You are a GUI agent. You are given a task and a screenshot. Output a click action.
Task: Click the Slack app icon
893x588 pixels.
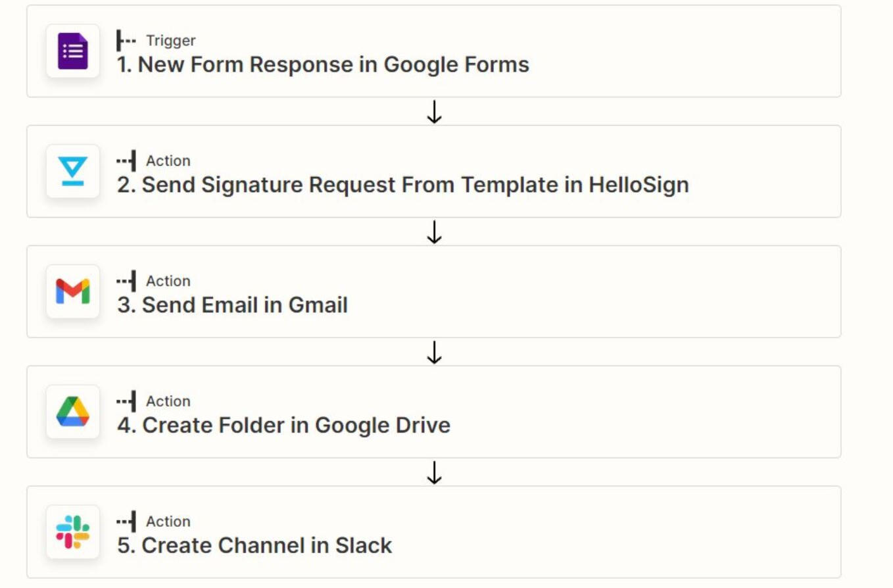tap(72, 532)
